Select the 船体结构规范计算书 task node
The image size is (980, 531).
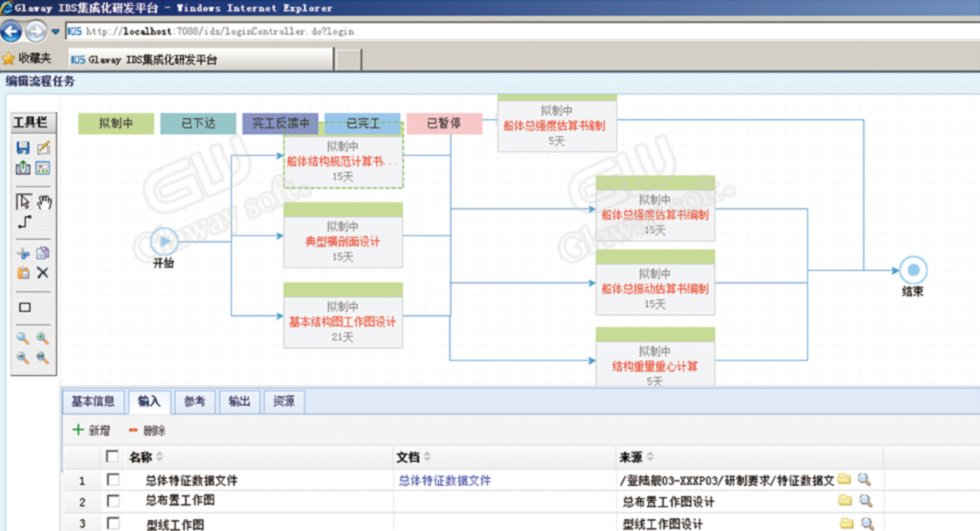(343, 155)
